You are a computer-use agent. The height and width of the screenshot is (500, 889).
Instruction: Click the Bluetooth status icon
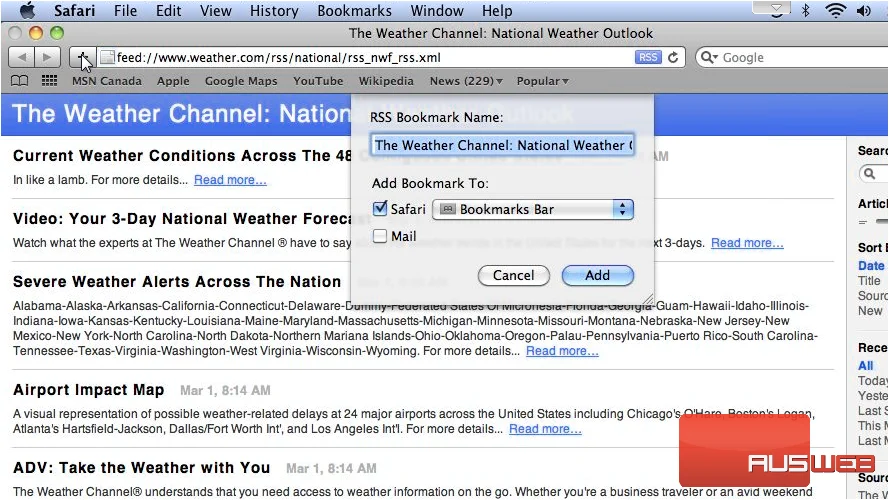click(x=805, y=10)
